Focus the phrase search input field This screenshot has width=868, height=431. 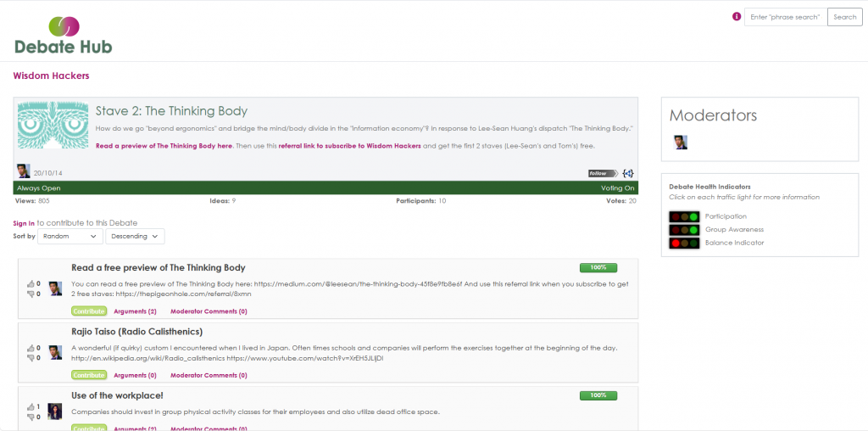[x=784, y=17]
